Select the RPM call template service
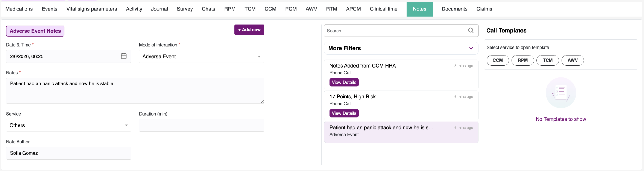The height and width of the screenshot is (171, 644). coord(522,60)
